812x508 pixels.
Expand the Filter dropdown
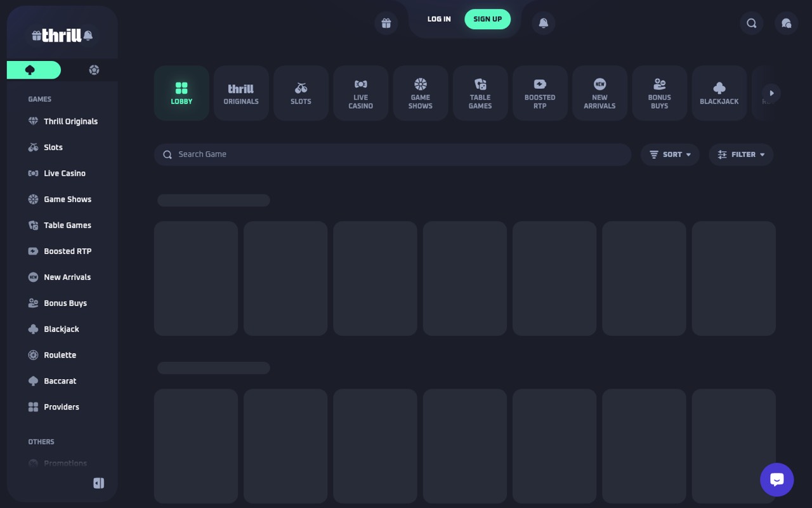click(741, 154)
